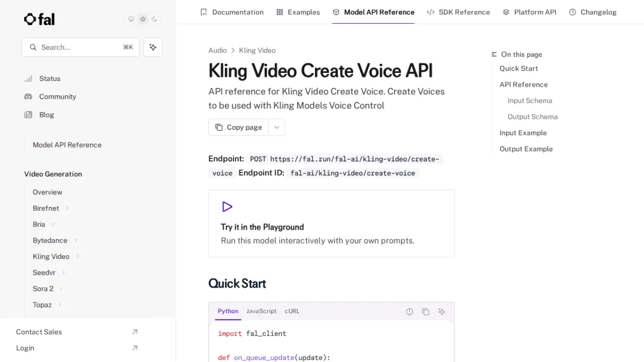
Task: Jump to Input Example in outline
Action: pos(523,132)
